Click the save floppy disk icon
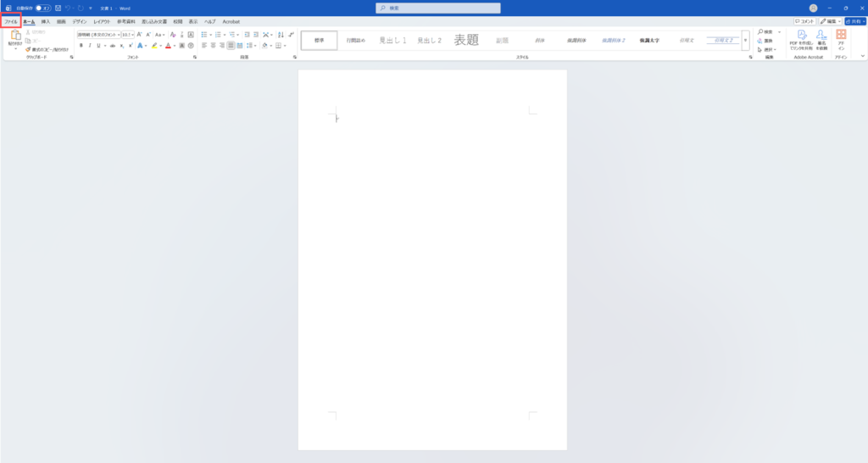868x463 pixels. 58,8
